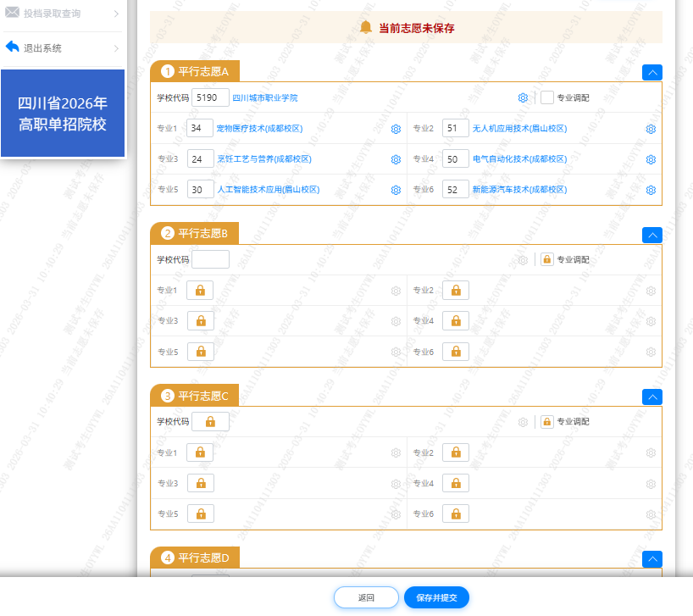Screen dimensions: 693x616
Task: Click the lock icon beside 学校代码 in 平行志愿C
Action: 210,421
